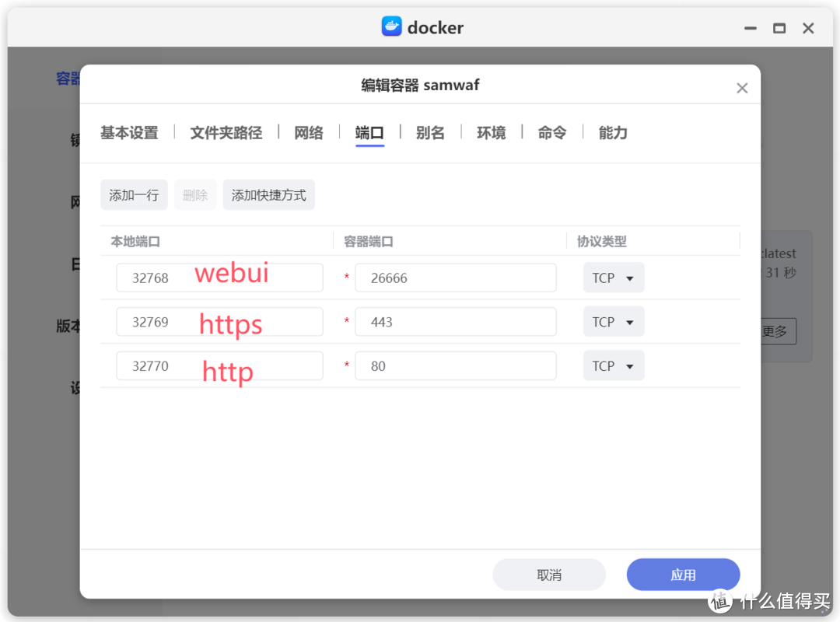Click the 取消 button
This screenshot has height=622, width=840.
(549, 575)
